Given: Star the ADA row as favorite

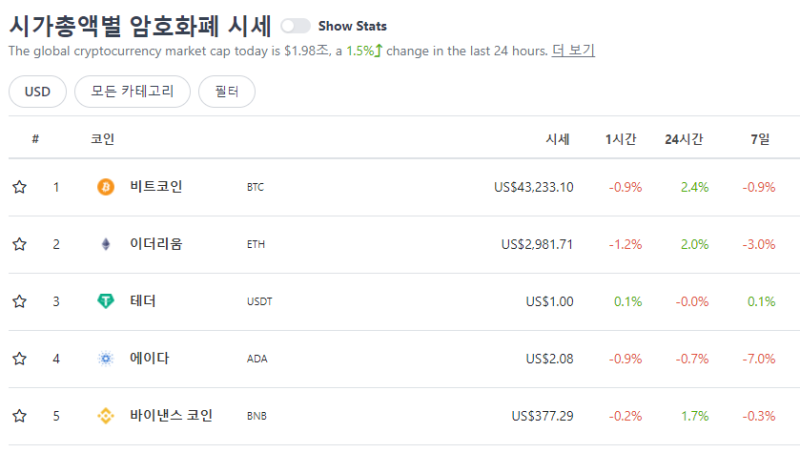Looking at the screenshot, I should point(19,359).
